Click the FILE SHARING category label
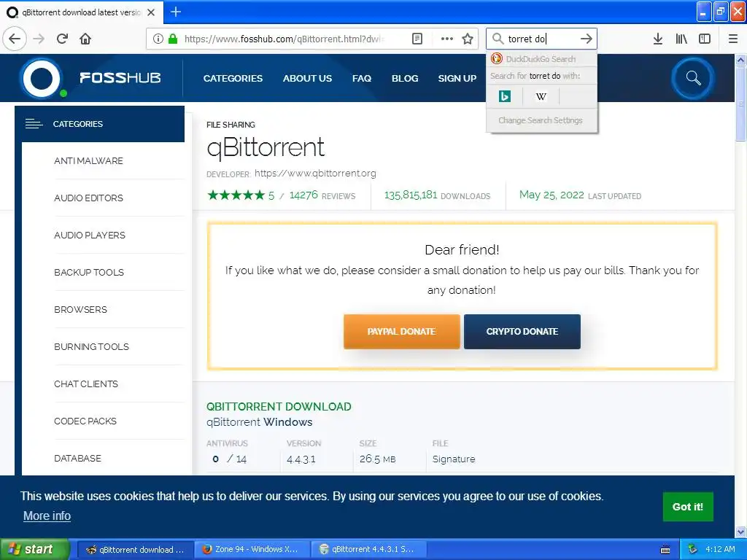This screenshot has width=747, height=560. click(x=231, y=125)
